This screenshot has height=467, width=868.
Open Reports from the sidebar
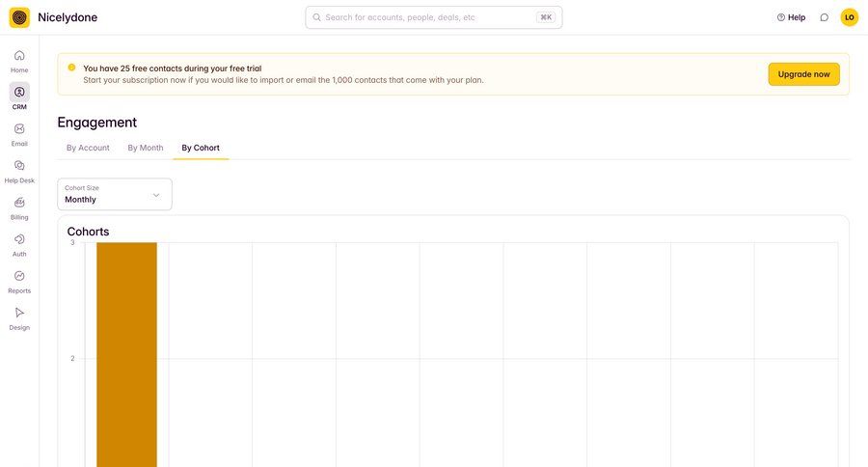pos(19,276)
